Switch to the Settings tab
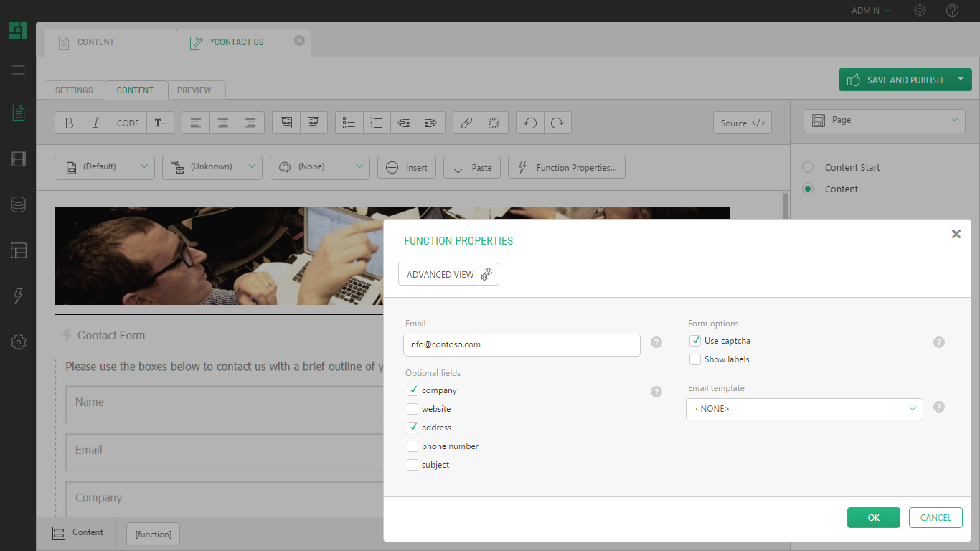 74,90
